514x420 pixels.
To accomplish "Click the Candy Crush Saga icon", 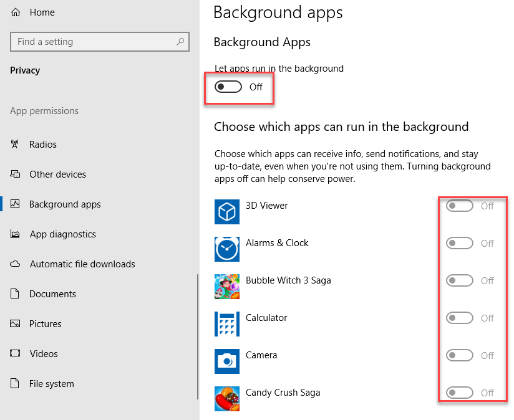I will point(227,398).
